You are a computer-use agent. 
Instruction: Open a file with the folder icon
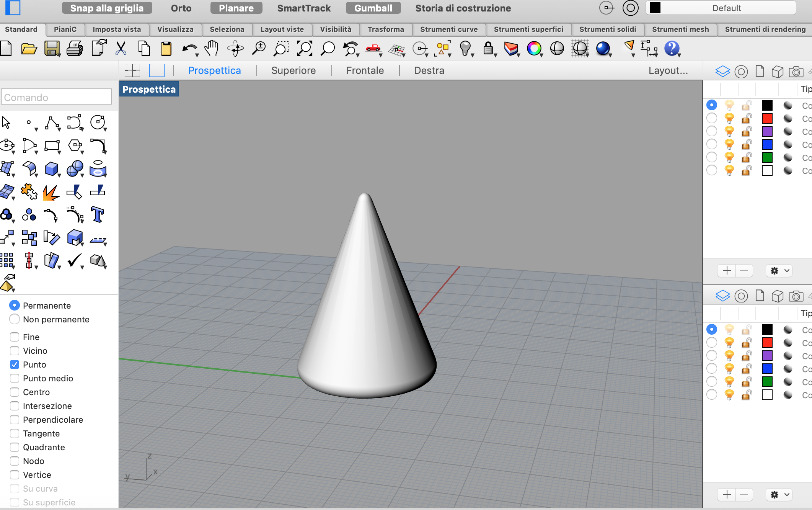click(29, 49)
